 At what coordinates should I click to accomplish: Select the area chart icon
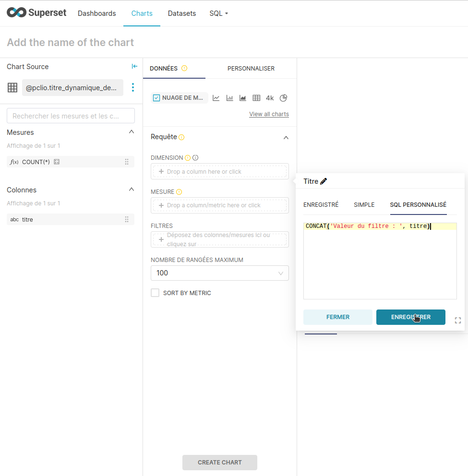(243, 98)
